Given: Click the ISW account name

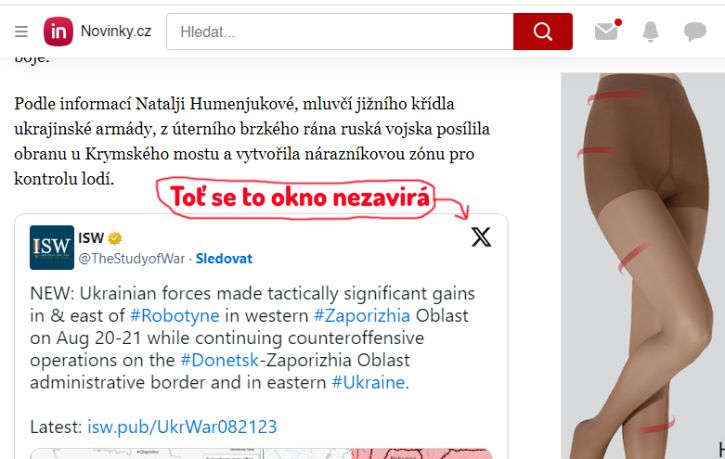Looking at the screenshot, I should tap(91, 238).
